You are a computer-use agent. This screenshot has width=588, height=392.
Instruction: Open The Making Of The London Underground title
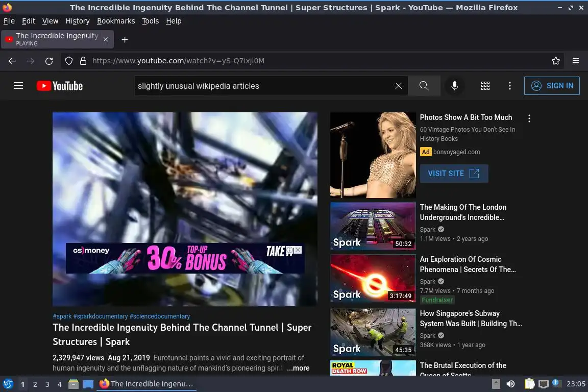(463, 212)
